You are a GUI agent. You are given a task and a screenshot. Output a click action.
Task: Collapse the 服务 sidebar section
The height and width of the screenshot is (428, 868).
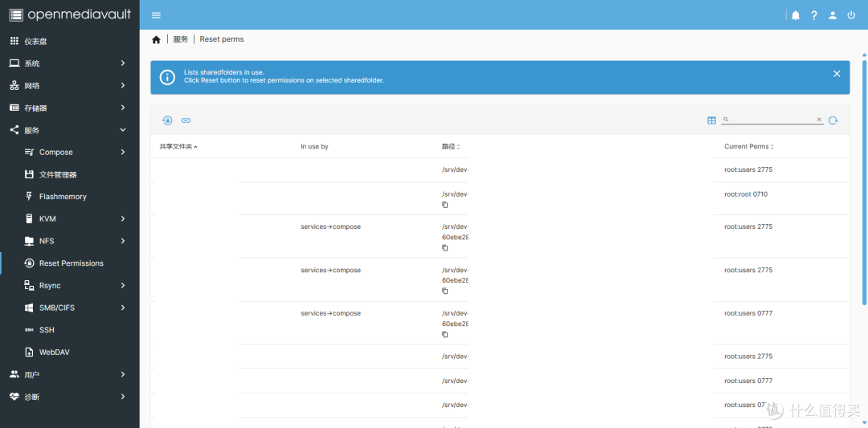(69, 130)
